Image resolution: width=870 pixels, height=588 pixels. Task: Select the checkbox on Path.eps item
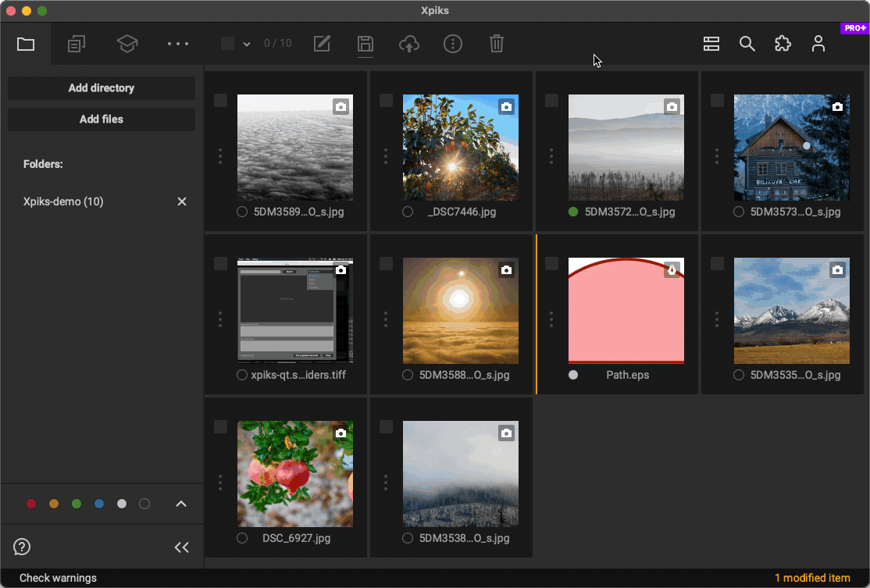click(551, 264)
